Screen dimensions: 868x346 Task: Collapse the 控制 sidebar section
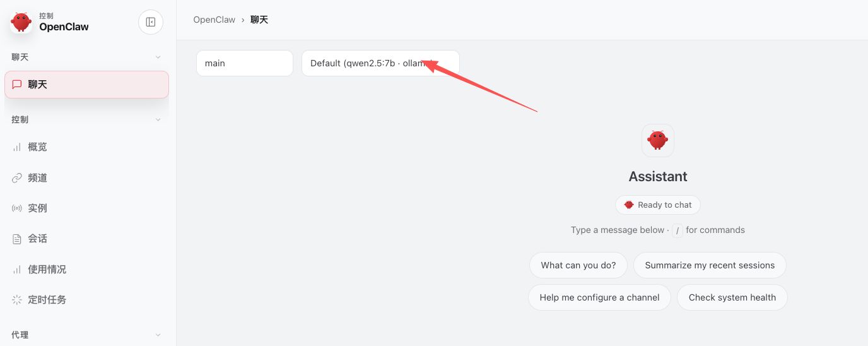pyautogui.click(x=158, y=120)
